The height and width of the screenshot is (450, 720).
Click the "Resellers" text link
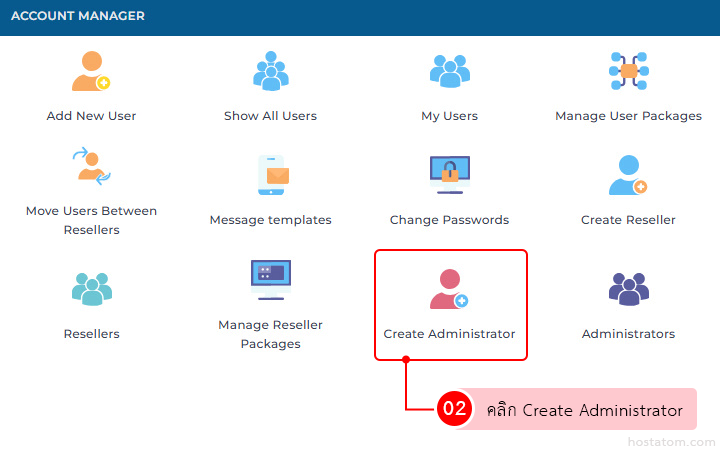pos(91,334)
